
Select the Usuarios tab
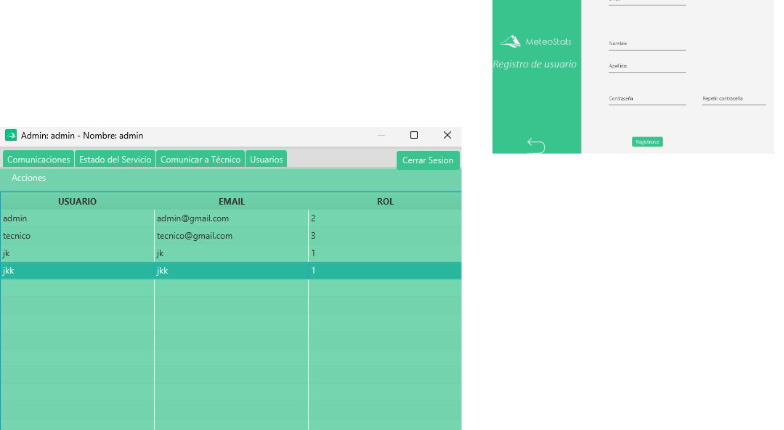click(266, 160)
